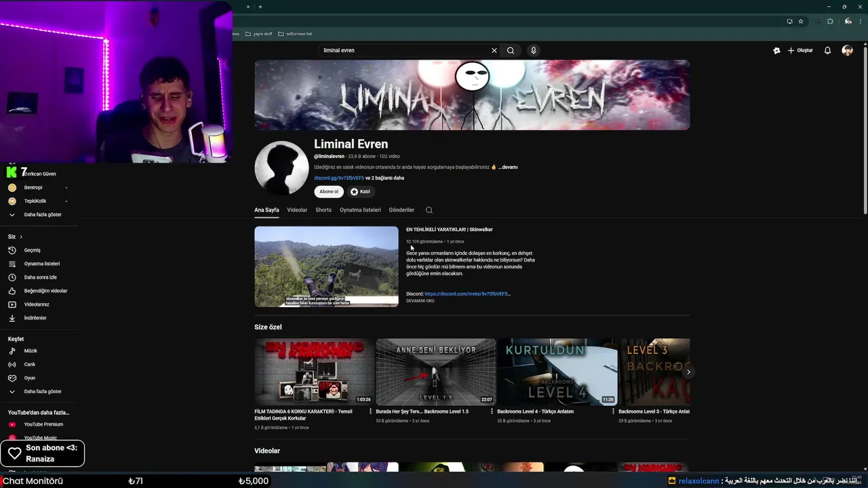868x488 pixels.
Task: Click the Videolar section heading
Action: click(267, 451)
